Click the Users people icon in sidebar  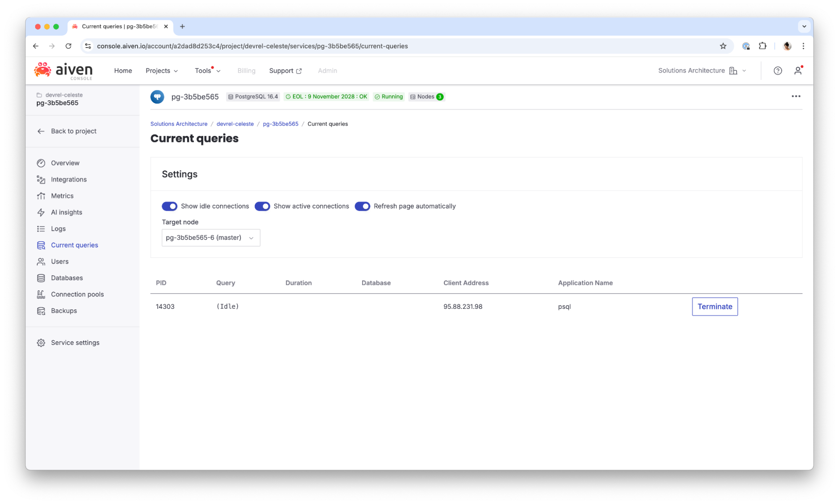tap(41, 261)
